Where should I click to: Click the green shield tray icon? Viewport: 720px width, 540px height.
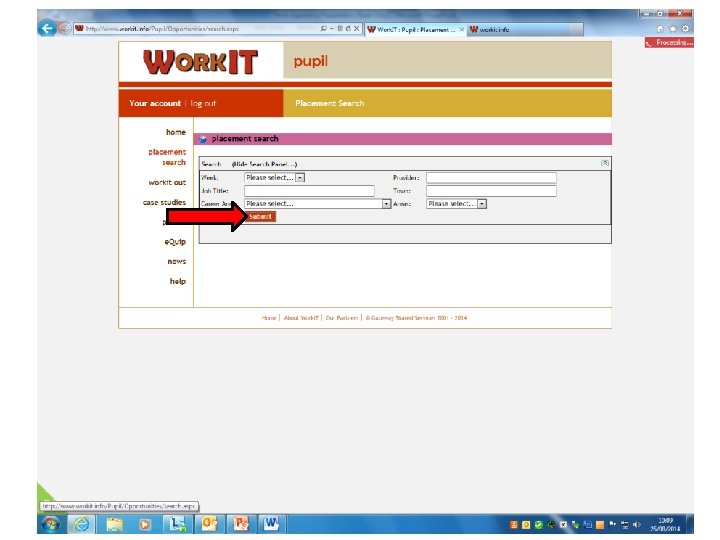click(539, 524)
